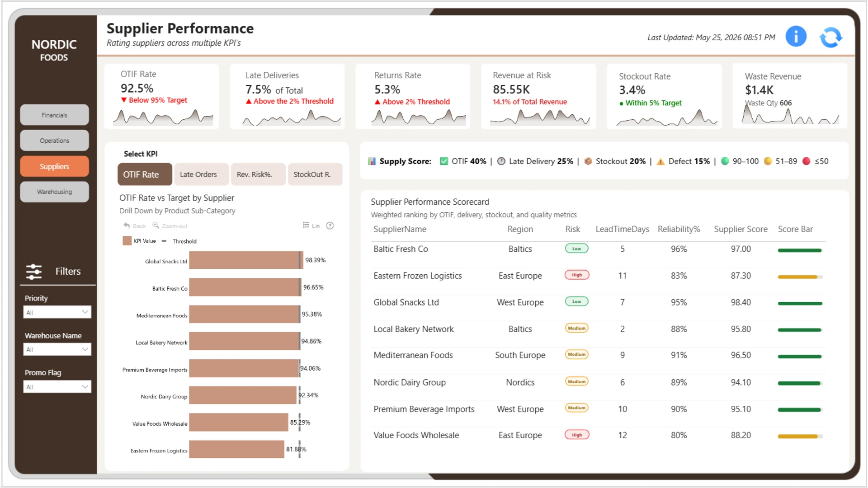Click the OTIF Rate sparkline chart
This screenshot has height=488, width=868.
(163, 117)
